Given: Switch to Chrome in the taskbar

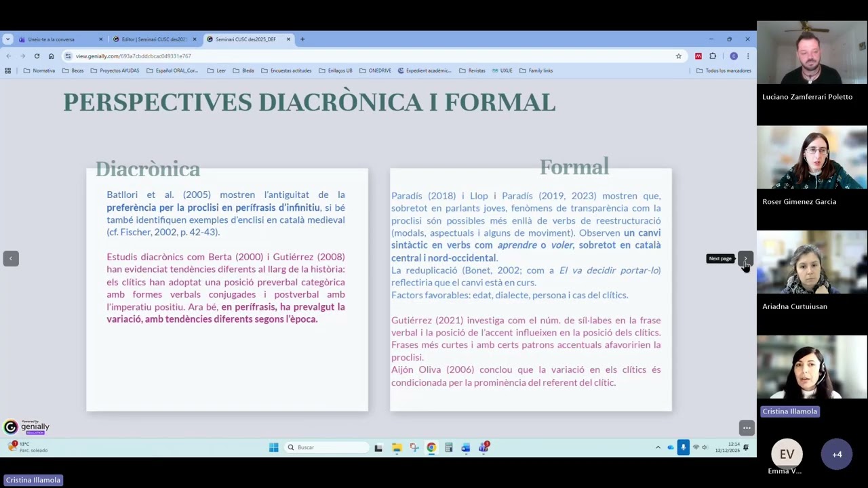Looking at the screenshot, I should click(x=431, y=447).
